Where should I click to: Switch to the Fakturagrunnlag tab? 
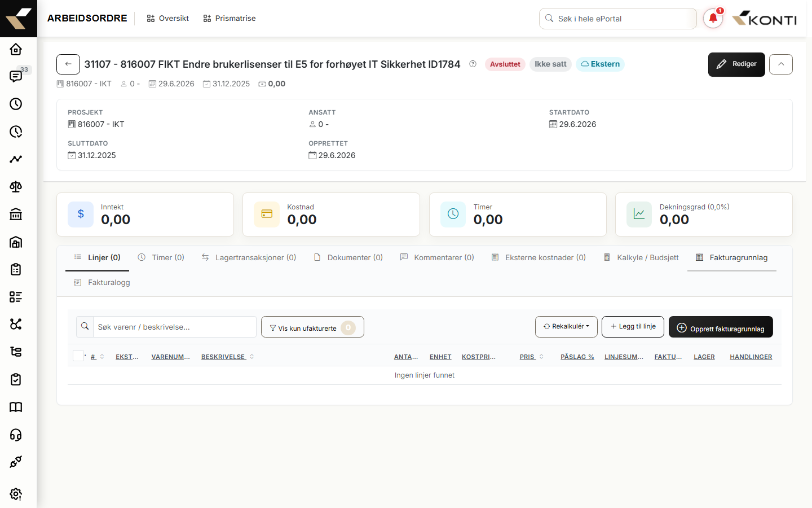[732, 257]
